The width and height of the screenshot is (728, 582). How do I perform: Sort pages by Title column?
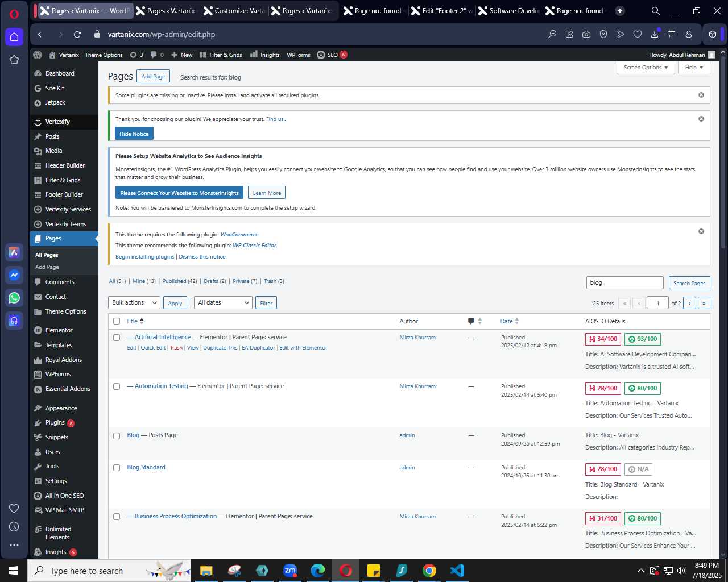click(x=135, y=321)
